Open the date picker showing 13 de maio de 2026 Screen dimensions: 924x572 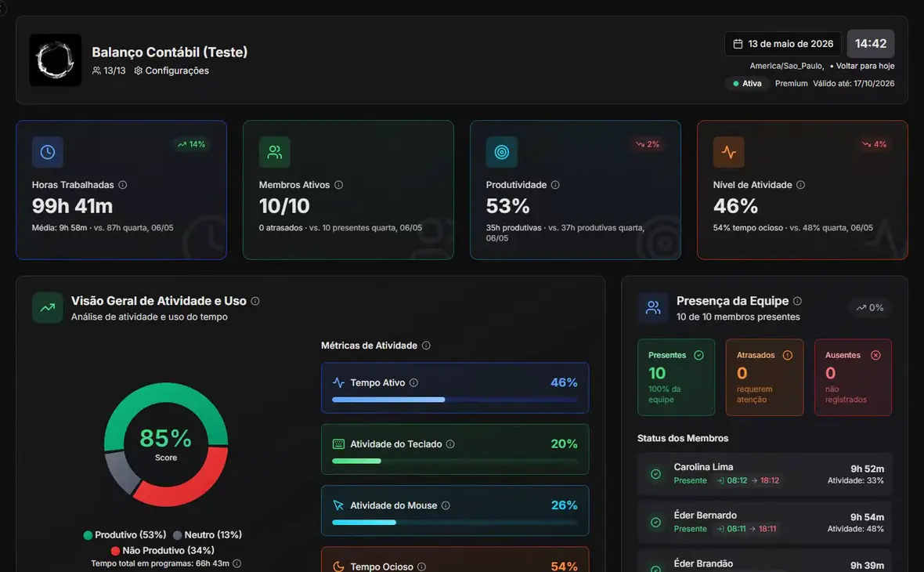coord(782,44)
